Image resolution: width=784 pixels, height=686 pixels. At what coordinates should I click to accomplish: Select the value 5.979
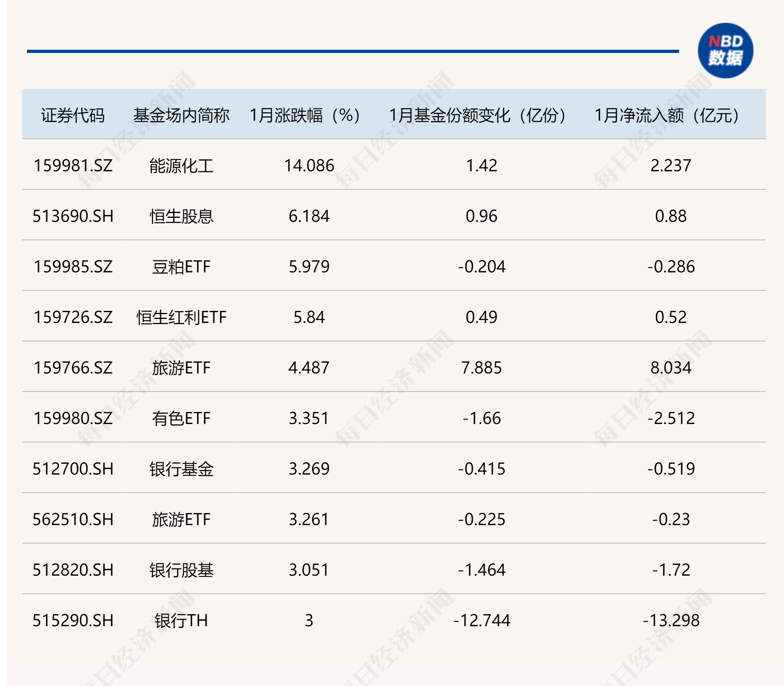click(x=309, y=267)
